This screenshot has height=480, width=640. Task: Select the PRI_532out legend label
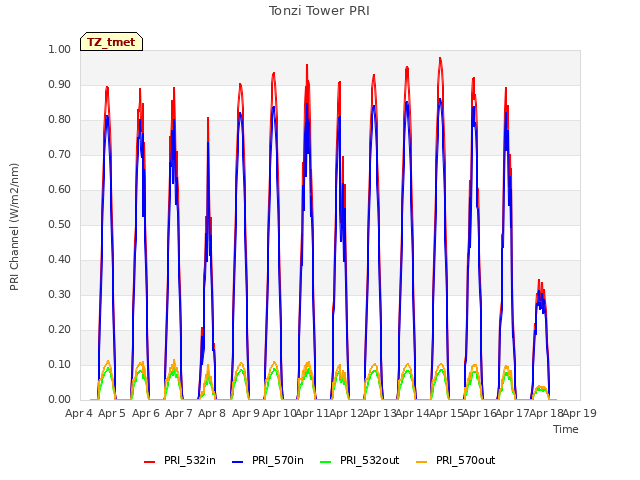click(369, 460)
